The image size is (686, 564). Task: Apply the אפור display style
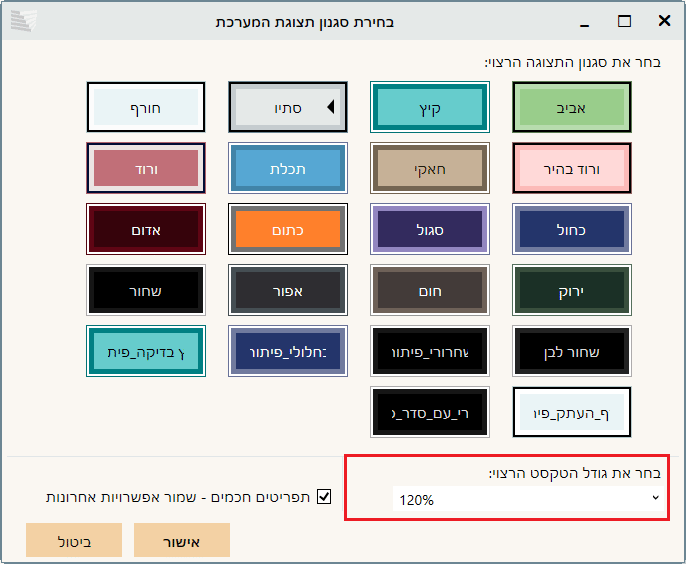pyautogui.click(x=288, y=290)
